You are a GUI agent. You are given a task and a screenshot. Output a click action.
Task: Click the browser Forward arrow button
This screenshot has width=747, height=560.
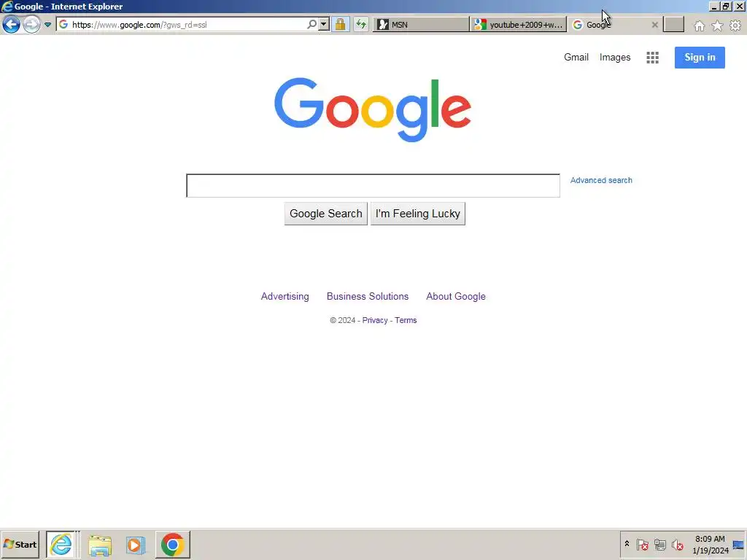coord(31,24)
